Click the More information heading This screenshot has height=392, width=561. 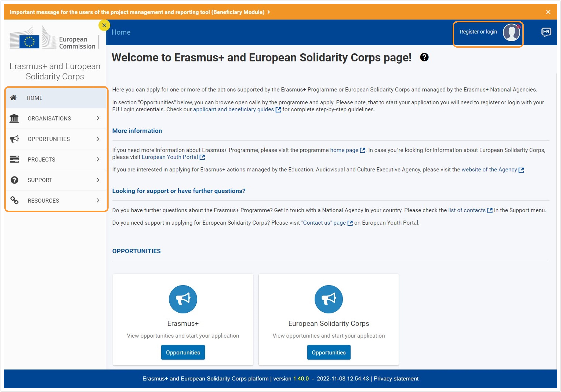point(137,131)
